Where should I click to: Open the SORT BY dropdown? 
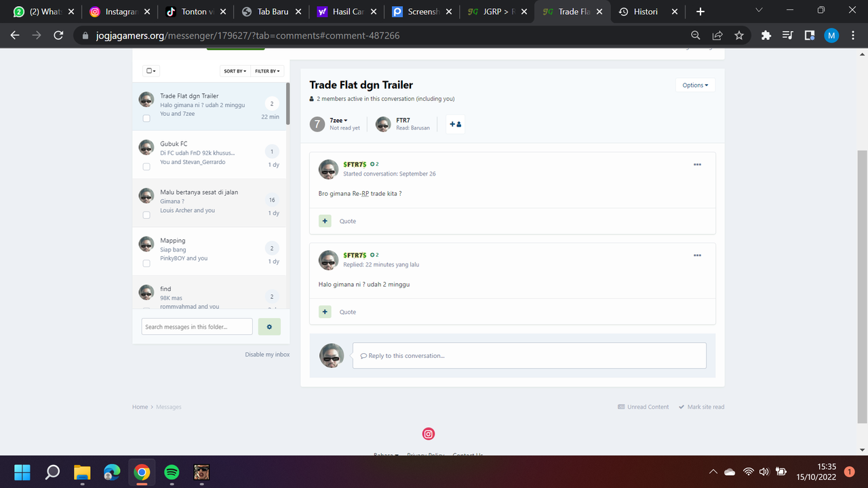click(x=235, y=70)
